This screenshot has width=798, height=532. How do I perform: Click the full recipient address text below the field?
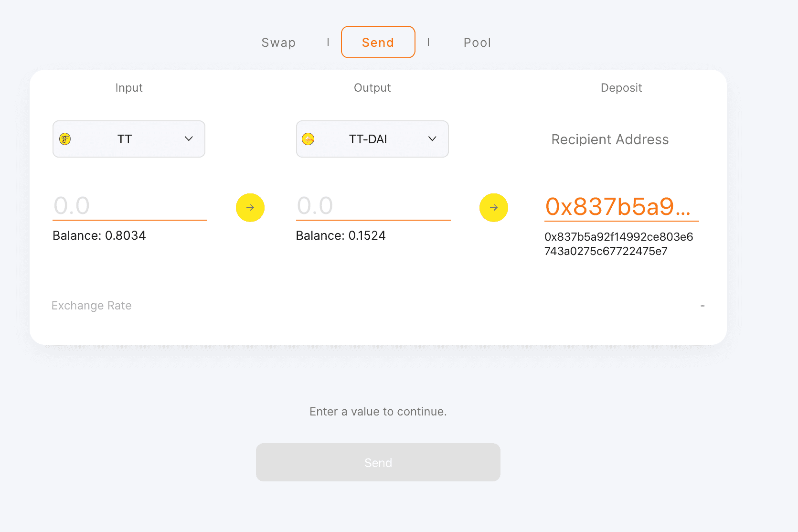619,244
